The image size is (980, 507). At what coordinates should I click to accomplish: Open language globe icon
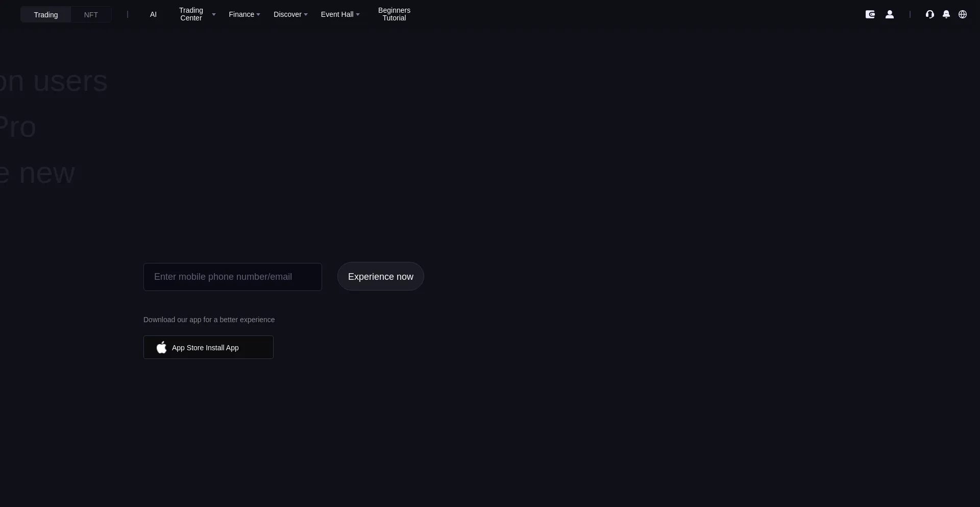963,14
